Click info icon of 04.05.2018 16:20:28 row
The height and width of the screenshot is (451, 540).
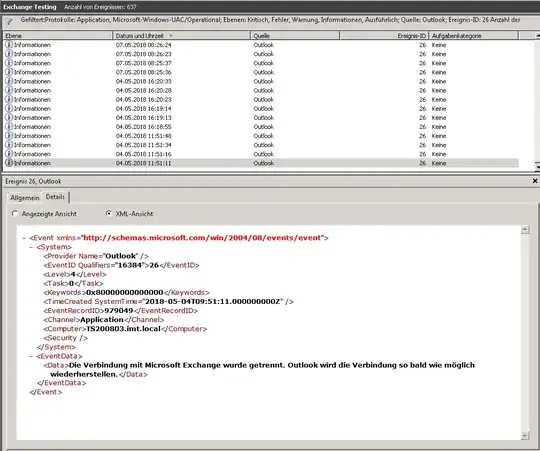point(9,90)
